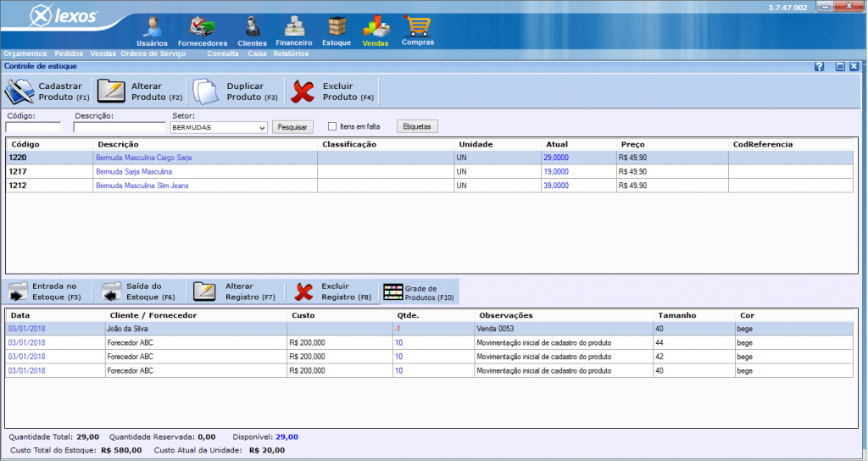Click the Descrição search input field
The height and width of the screenshot is (461, 868).
pyautogui.click(x=120, y=127)
